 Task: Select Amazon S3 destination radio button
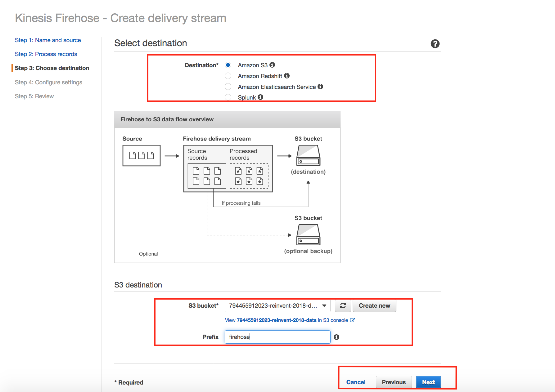[x=228, y=65]
